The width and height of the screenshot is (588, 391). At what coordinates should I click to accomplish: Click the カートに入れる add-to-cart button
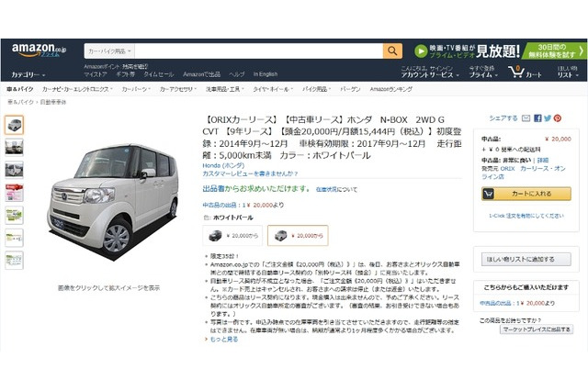526,194
